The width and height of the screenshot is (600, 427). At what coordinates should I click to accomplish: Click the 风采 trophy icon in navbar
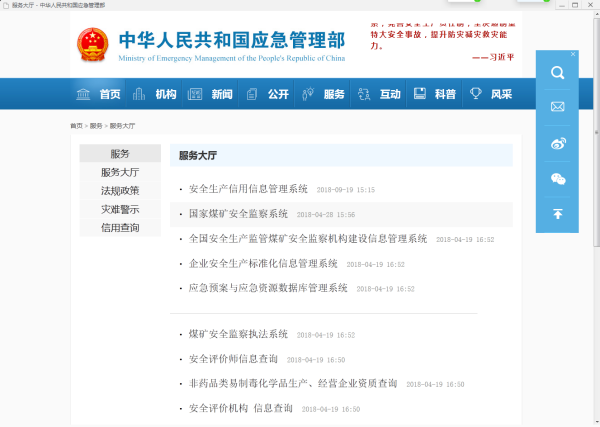tap(476, 94)
